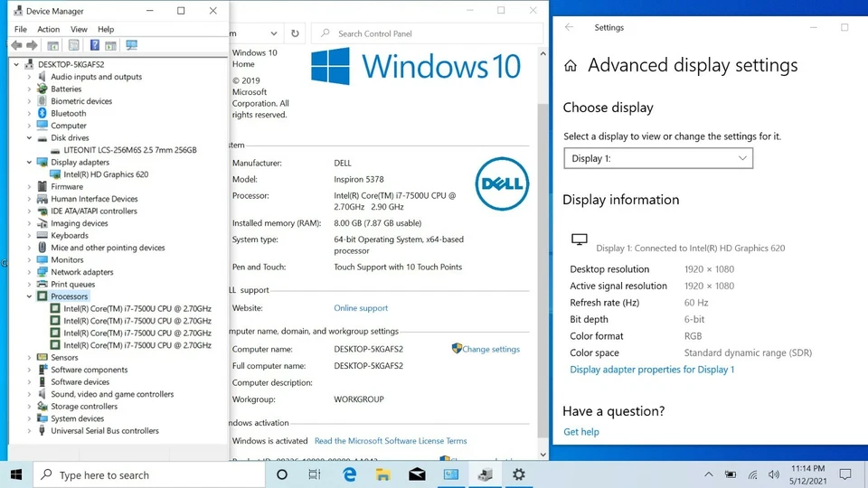Select Software components in the tree
This screenshot has width=868, height=488.
pos(89,370)
